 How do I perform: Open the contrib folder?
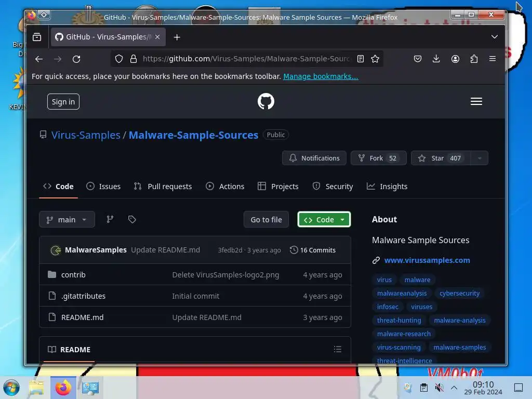73,275
